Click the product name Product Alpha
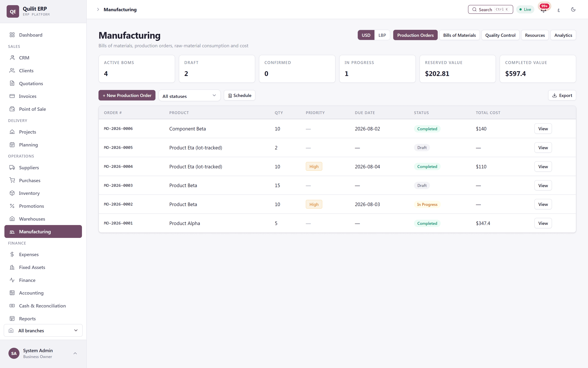Screen dimensions: 588x368 coord(184,223)
